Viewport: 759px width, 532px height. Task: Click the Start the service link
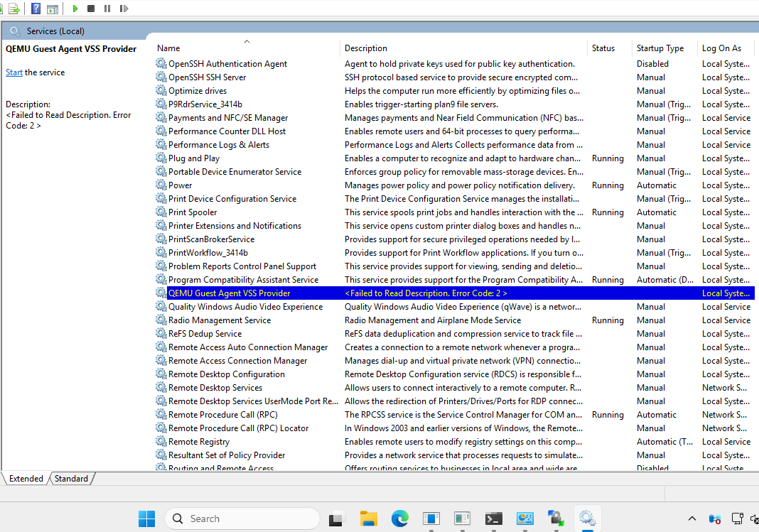point(14,72)
